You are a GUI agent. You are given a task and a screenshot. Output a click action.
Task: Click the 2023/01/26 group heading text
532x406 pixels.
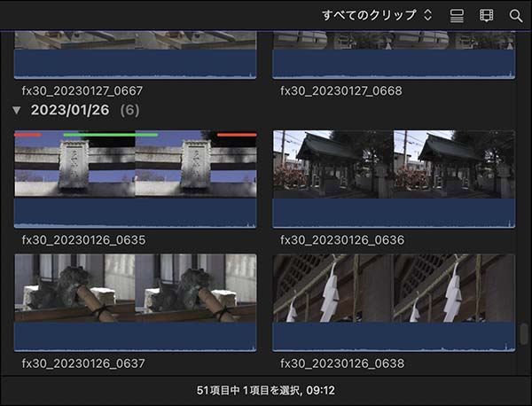70,110
